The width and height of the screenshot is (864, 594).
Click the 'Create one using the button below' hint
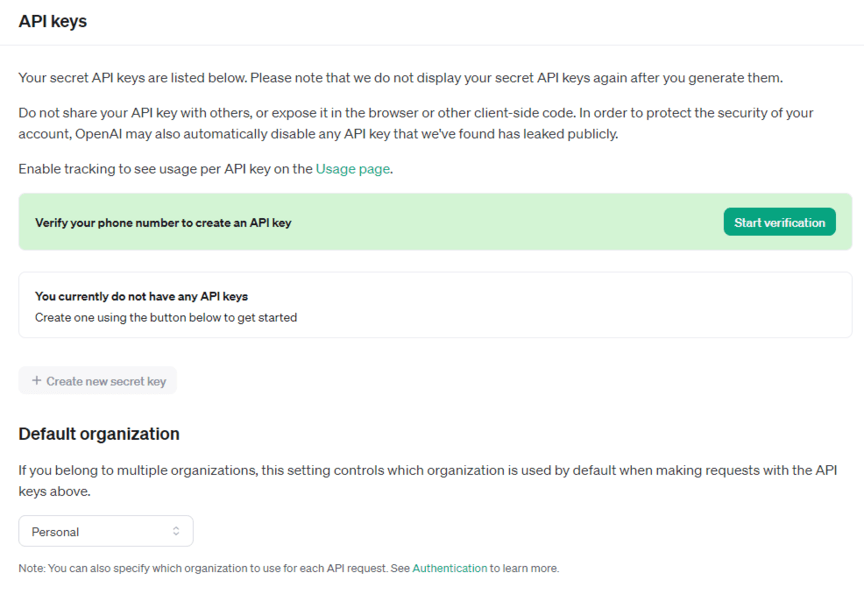click(x=166, y=318)
